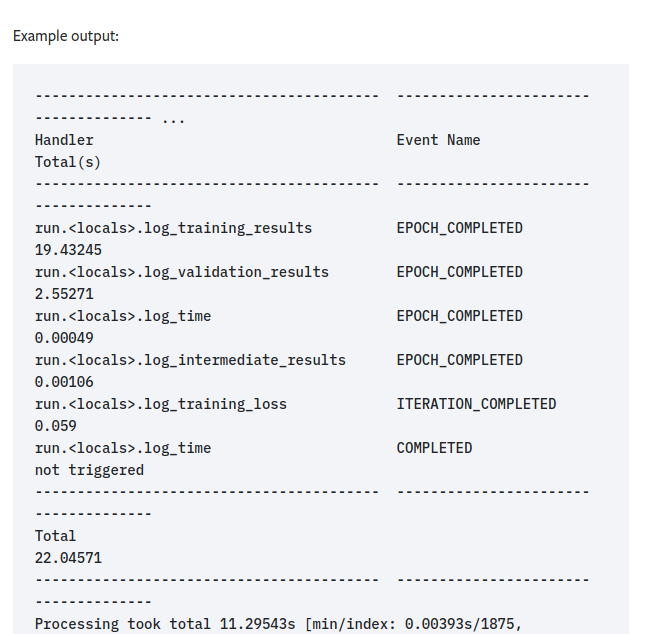Viewport: 652px width, 634px height.
Task: Click the "not triggered" text
Action: pyautogui.click(x=89, y=470)
